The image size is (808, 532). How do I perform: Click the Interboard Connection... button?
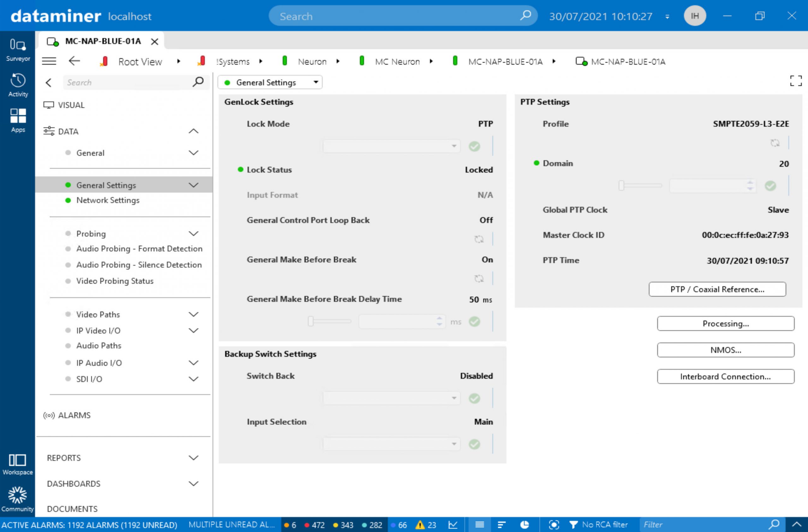(x=726, y=376)
